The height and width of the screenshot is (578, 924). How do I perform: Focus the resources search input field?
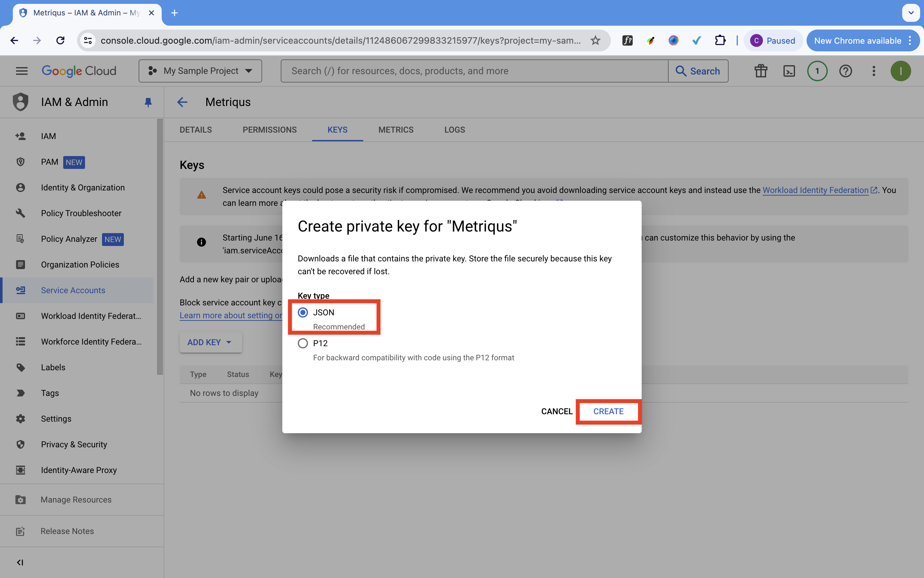click(x=475, y=71)
